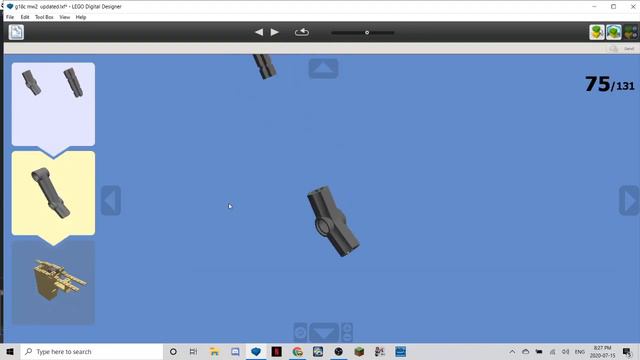Open the View menu
Screen dimensions: 640x360
(x=64, y=17)
